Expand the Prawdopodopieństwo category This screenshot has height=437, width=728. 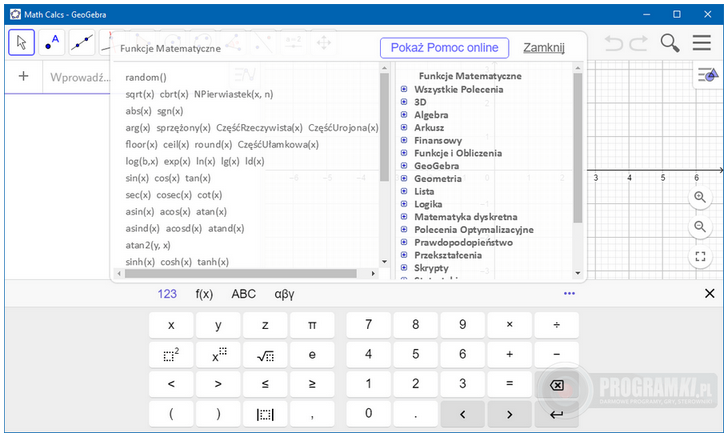coord(404,242)
